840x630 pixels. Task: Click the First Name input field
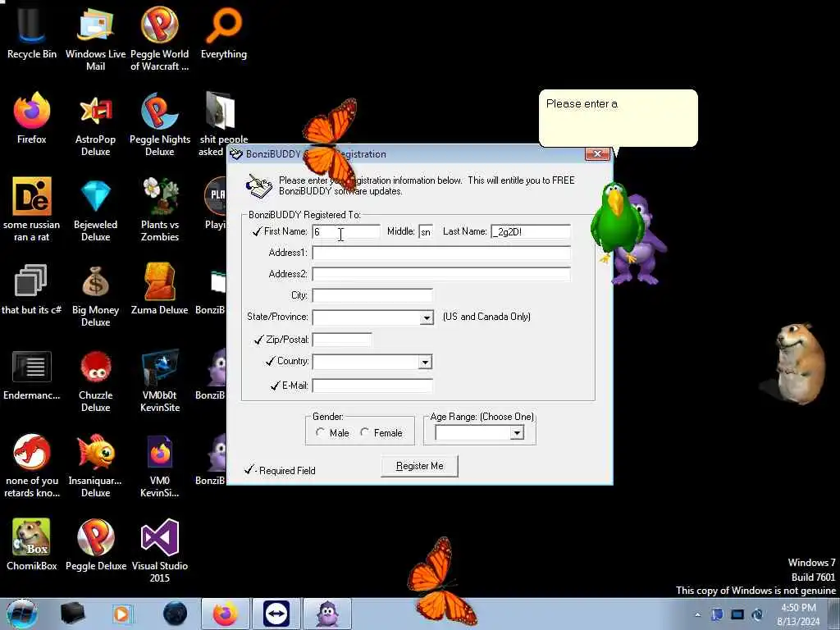click(x=346, y=231)
